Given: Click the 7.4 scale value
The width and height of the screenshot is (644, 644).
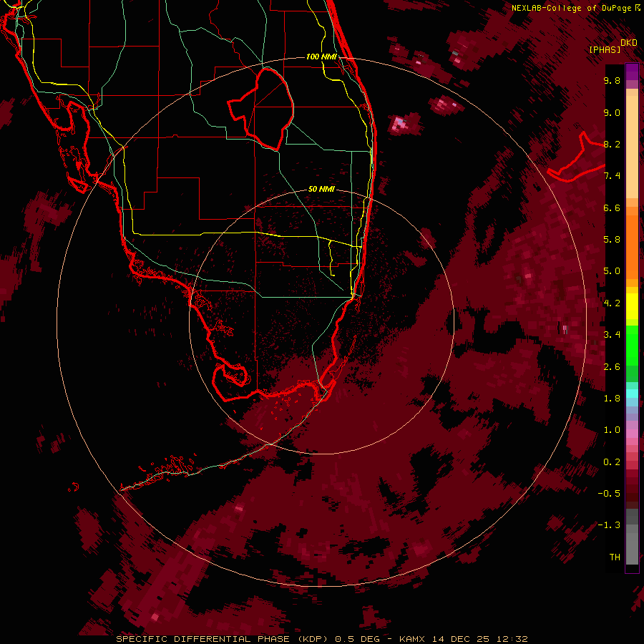Looking at the screenshot, I should (612, 176).
